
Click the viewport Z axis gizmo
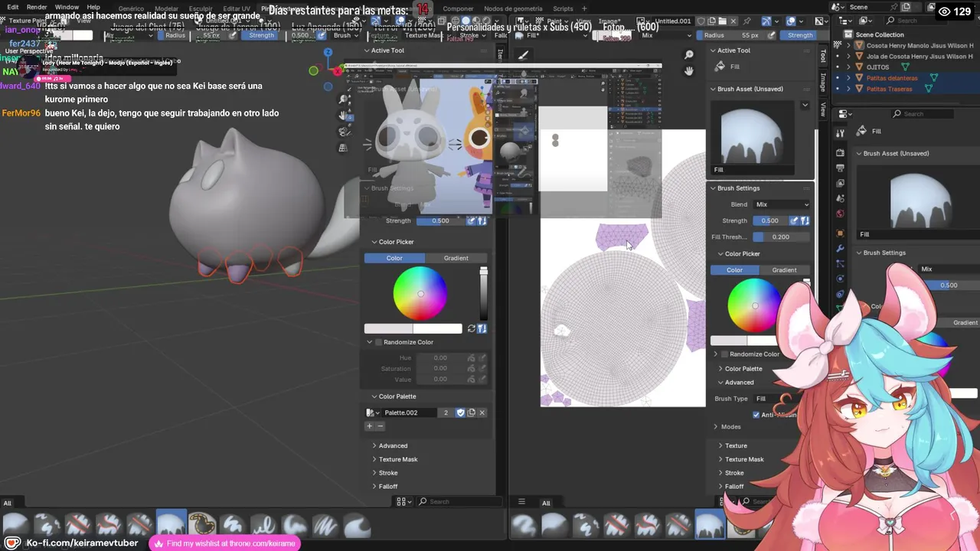click(328, 52)
